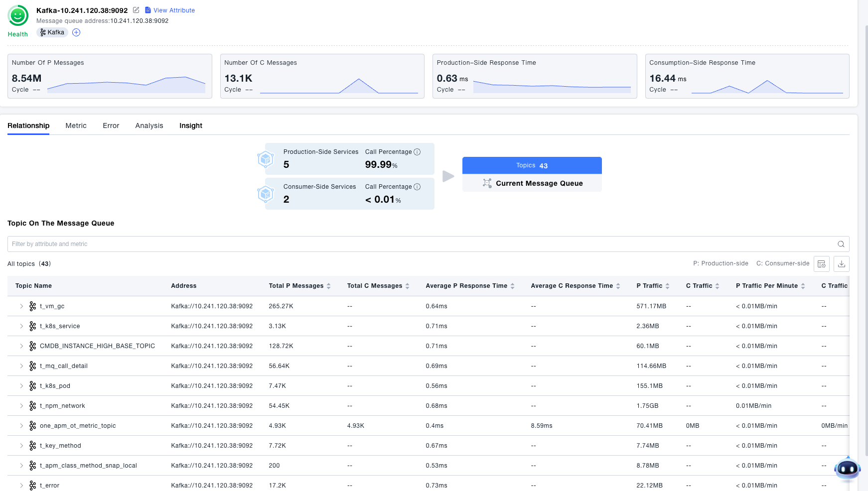Open the column settings icon
The width and height of the screenshot is (868, 491).
tap(821, 264)
